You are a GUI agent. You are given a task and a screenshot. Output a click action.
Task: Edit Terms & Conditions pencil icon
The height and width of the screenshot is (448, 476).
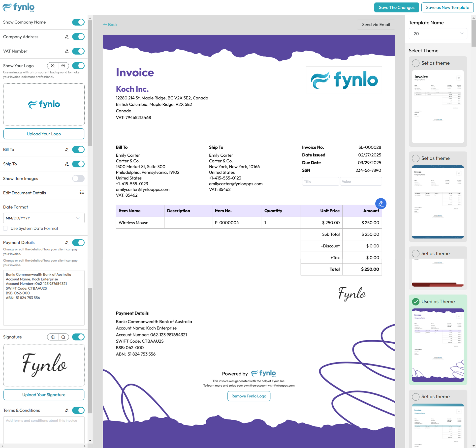pyautogui.click(x=67, y=410)
